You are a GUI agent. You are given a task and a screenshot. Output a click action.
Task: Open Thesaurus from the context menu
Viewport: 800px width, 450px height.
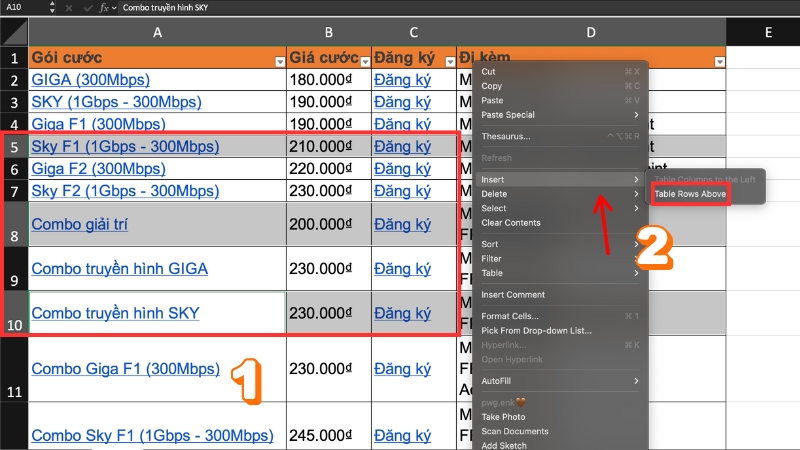point(560,136)
